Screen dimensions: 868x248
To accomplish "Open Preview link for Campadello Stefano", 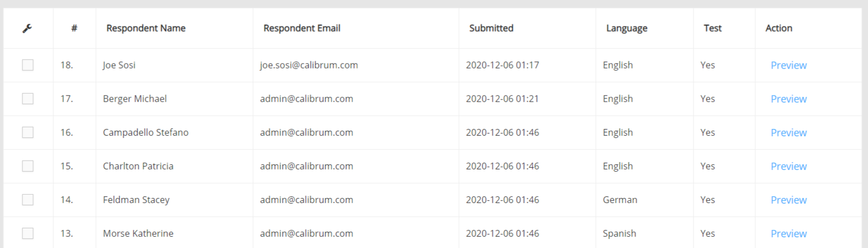I will pyautogui.click(x=788, y=132).
